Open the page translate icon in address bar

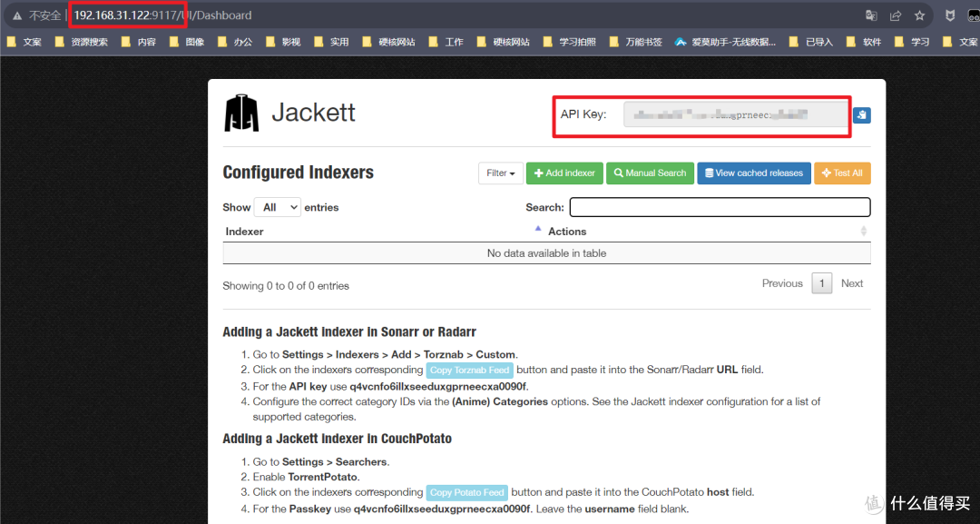[871, 15]
